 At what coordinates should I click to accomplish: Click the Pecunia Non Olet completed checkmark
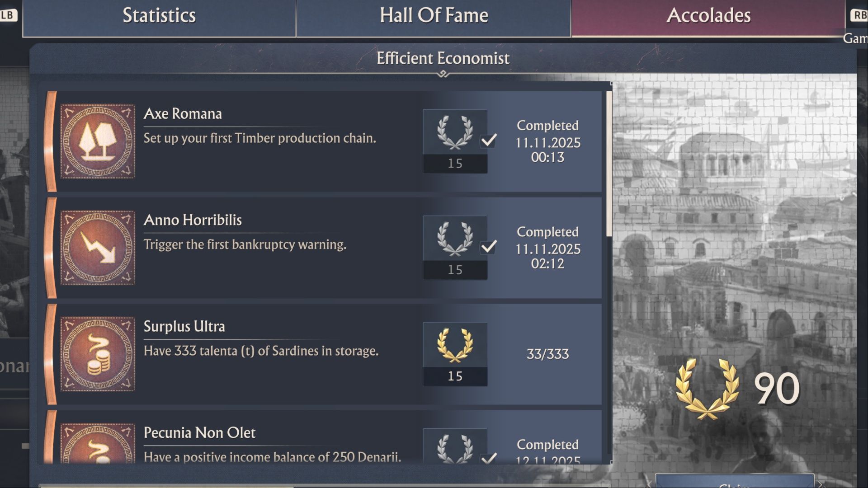(x=489, y=458)
